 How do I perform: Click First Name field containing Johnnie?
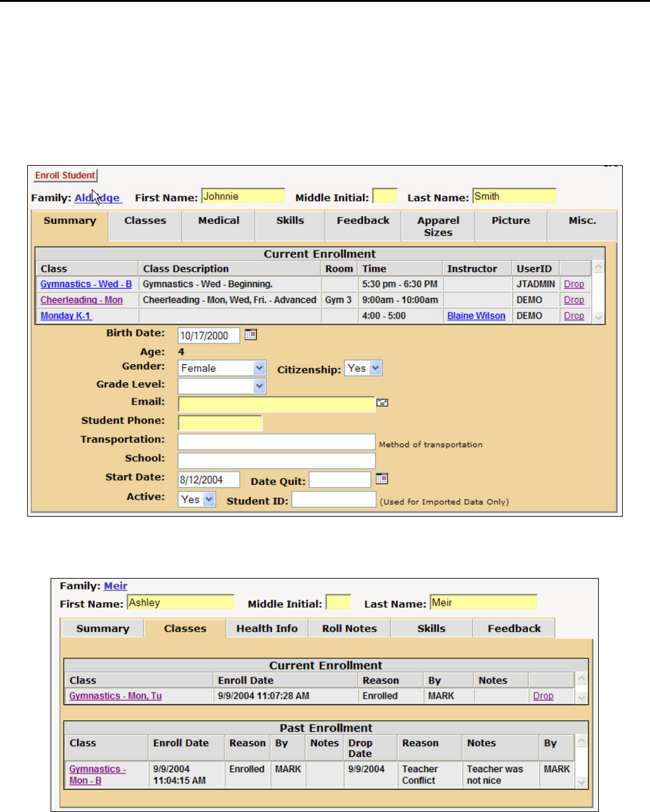pos(243,197)
